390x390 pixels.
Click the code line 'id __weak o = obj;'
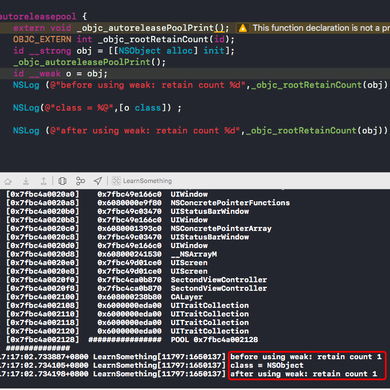coord(60,73)
